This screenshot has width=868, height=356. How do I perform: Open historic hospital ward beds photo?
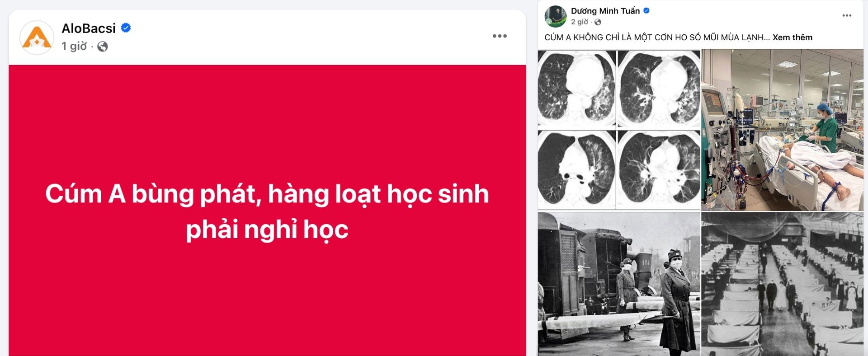(x=782, y=284)
